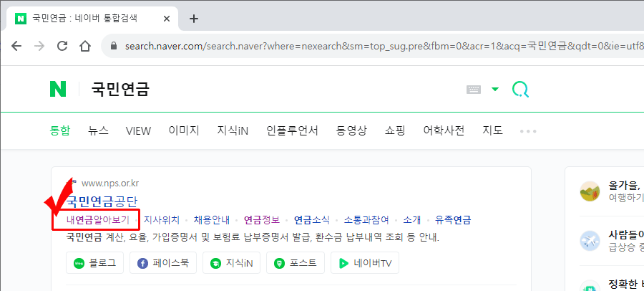This screenshot has width=644, height=291.
Task: Click the 국민연금 search input field
Action: point(271,89)
